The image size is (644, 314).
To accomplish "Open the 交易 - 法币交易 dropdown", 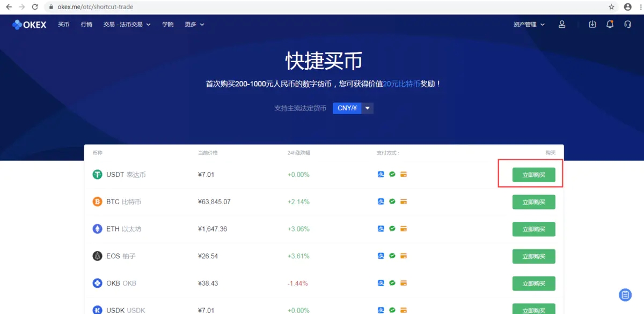I will pos(127,25).
